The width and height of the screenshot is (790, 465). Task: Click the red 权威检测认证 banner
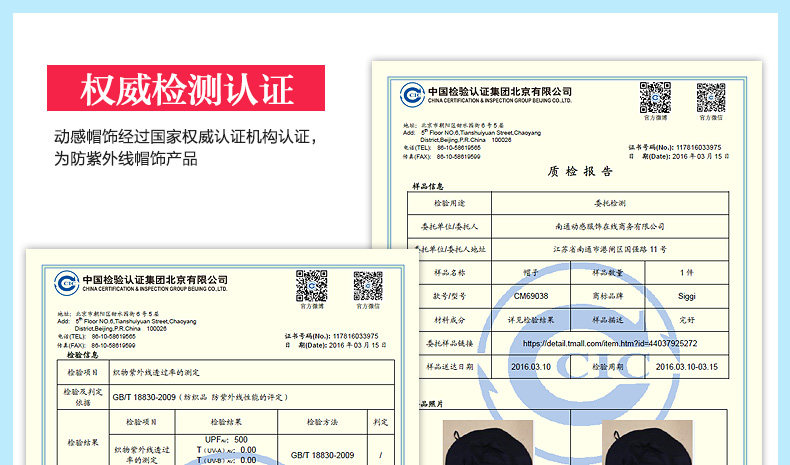point(186,88)
